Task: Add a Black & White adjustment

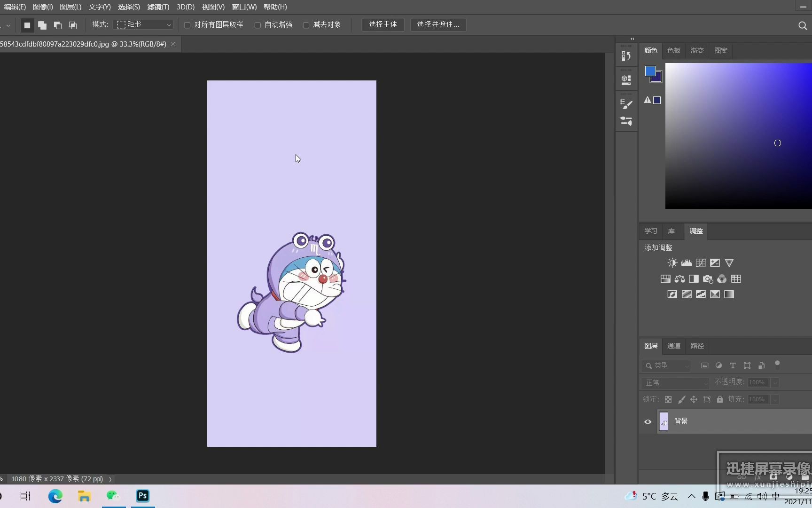Action: (x=694, y=278)
